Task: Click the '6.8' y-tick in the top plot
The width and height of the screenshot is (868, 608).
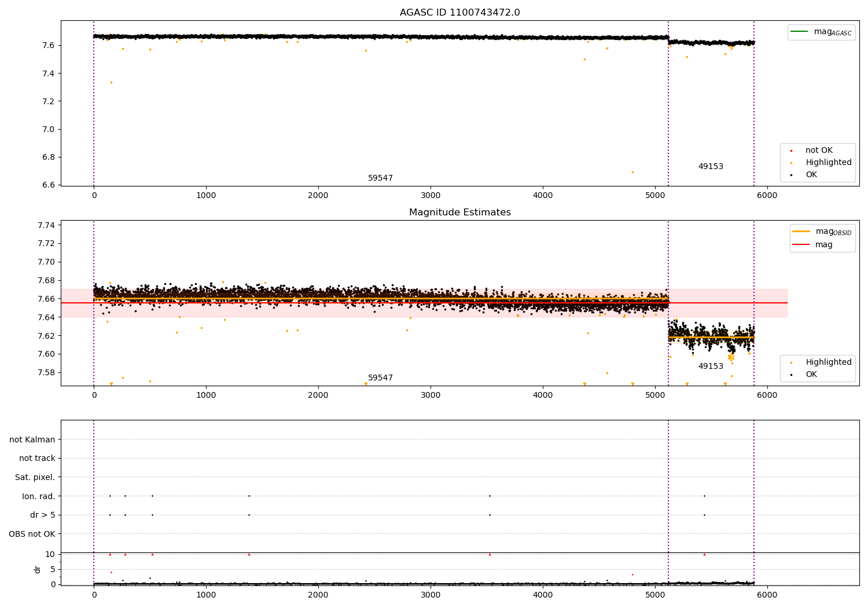Action: (49, 157)
